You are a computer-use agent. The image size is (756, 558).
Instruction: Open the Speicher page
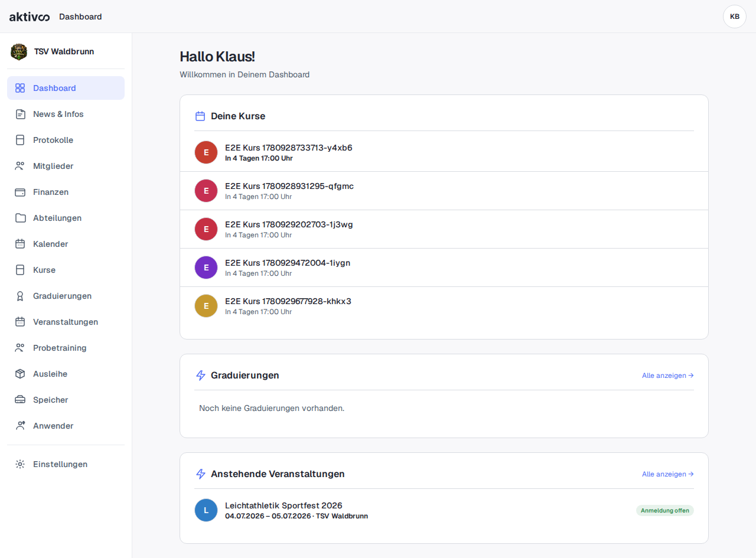pos(66,400)
